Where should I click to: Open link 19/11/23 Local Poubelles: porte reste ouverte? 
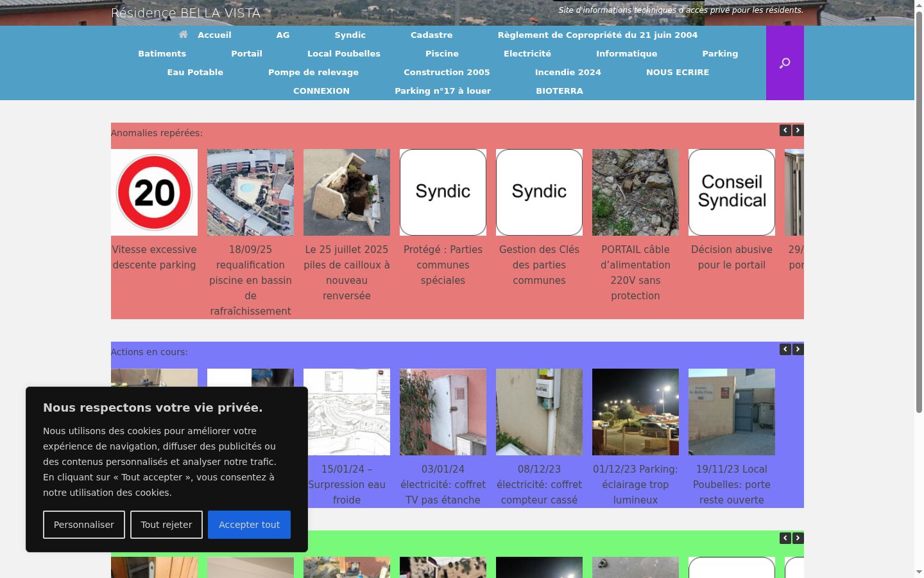click(732, 485)
